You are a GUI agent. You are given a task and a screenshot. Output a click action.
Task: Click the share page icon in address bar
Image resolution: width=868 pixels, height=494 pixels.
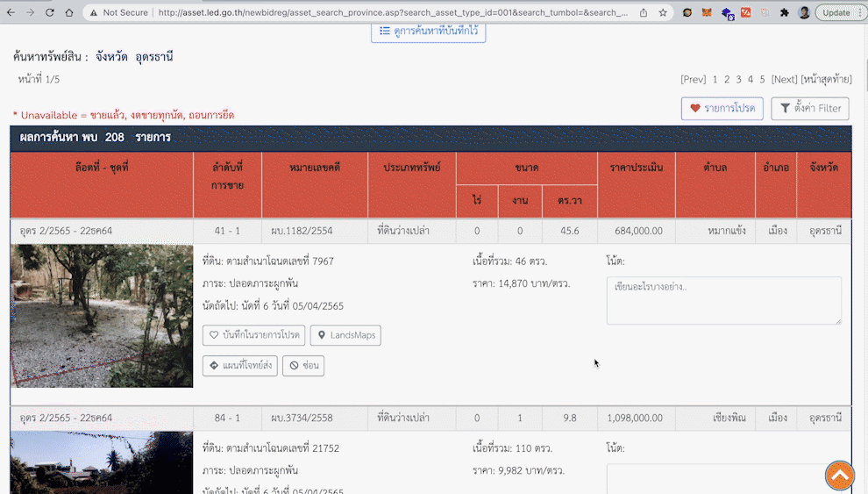[x=644, y=12]
